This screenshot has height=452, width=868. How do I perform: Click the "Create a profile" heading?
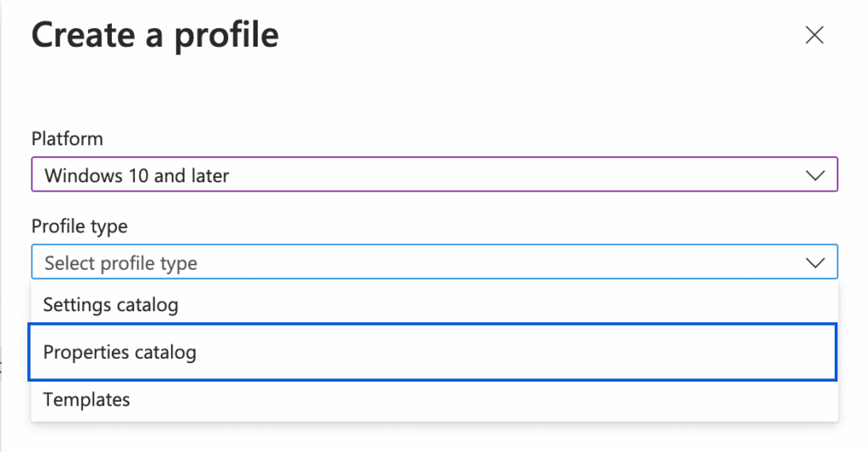coord(155,36)
